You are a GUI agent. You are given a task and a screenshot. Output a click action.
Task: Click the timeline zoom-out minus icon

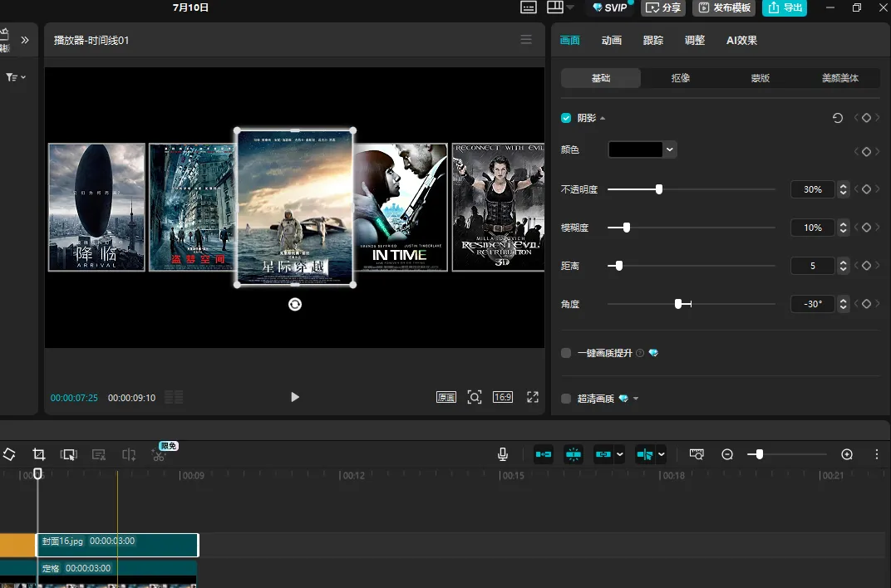pyautogui.click(x=726, y=454)
